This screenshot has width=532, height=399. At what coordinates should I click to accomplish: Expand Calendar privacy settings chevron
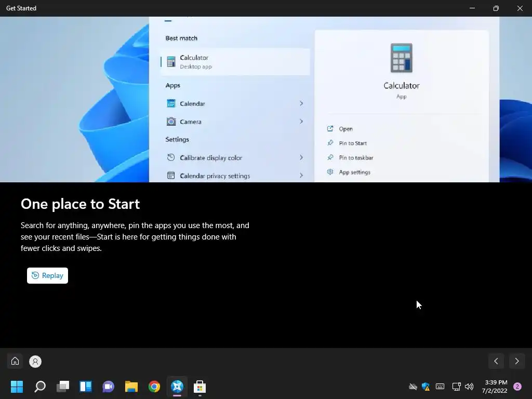(x=301, y=176)
